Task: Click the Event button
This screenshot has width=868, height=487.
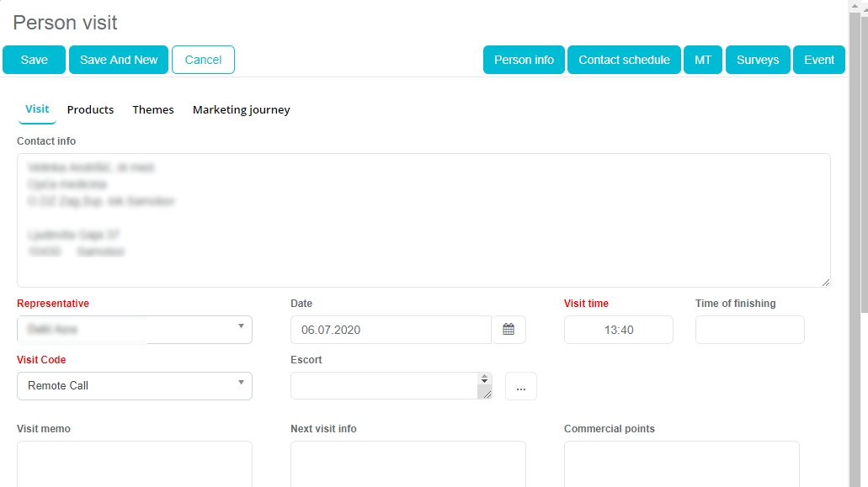Action: point(819,60)
